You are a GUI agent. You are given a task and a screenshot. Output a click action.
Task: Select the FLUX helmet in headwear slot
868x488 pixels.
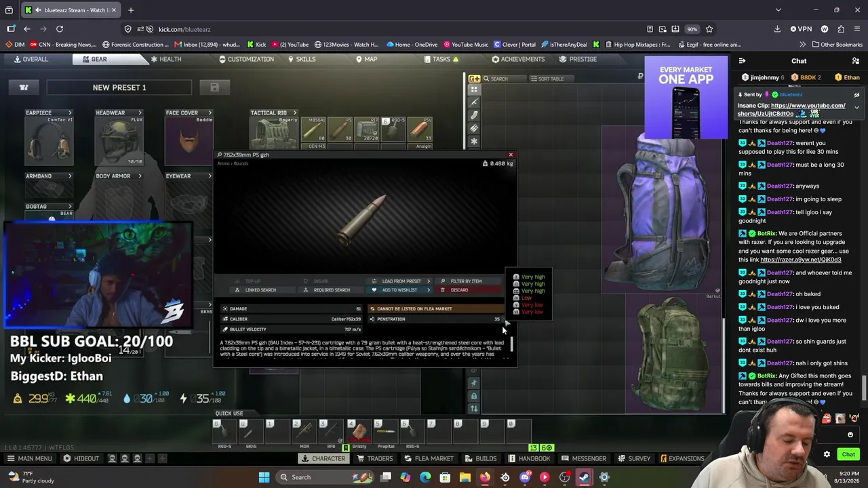pyautogui.click(x=119, y=141)
